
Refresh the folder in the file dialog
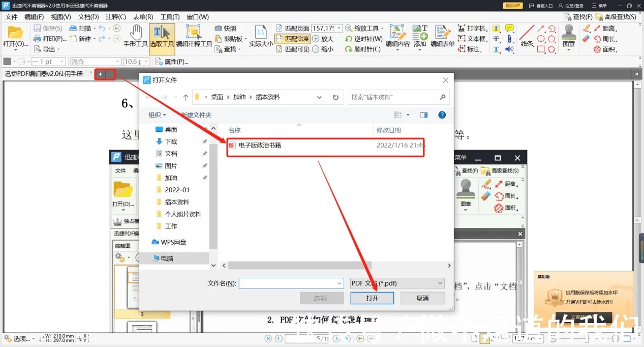335,97
